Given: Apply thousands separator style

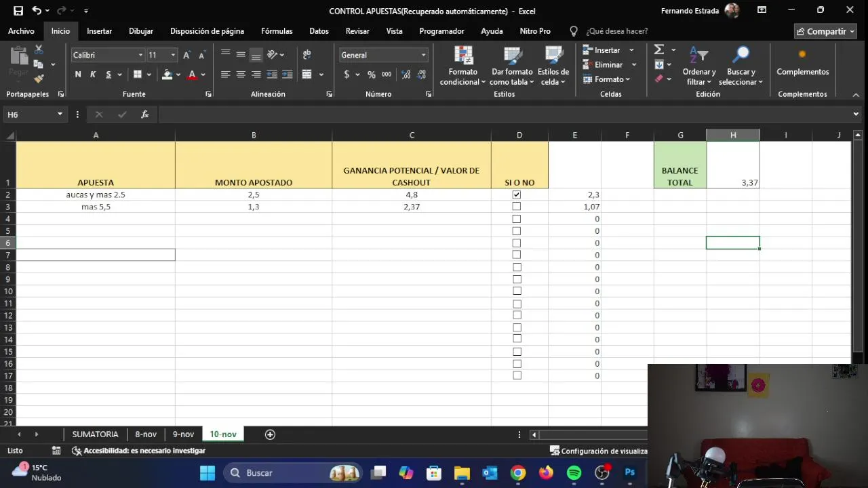Looking at the screenshot, I should (387, 75).
